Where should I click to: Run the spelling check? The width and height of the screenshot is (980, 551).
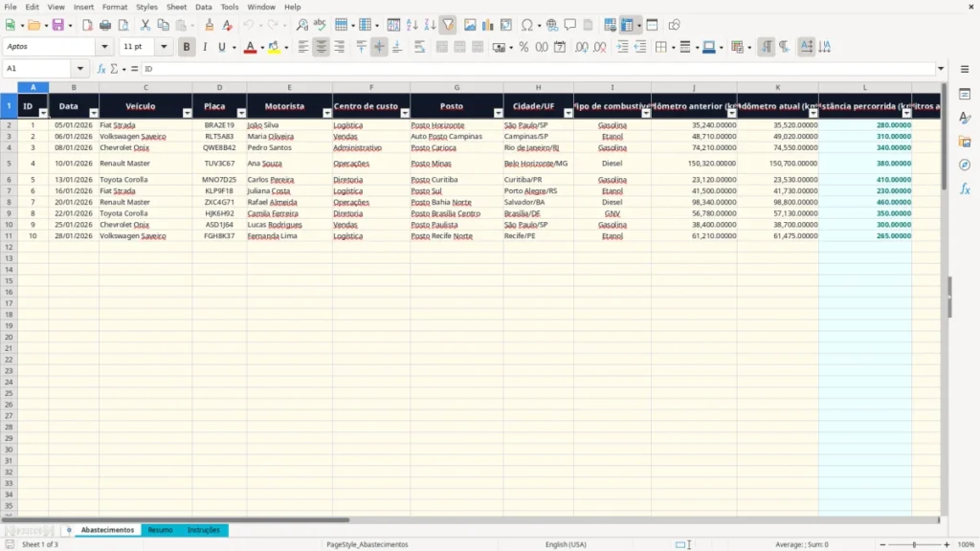(x=320, y=25)
